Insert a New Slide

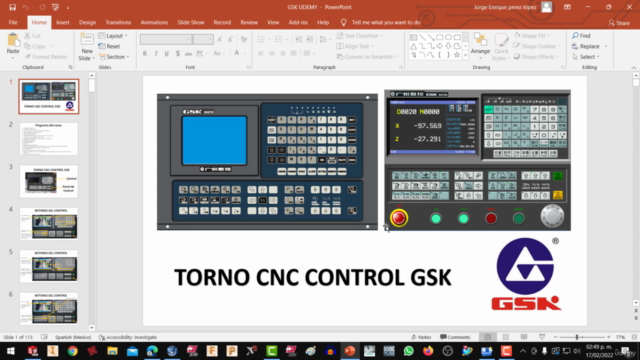coord(87,47)
